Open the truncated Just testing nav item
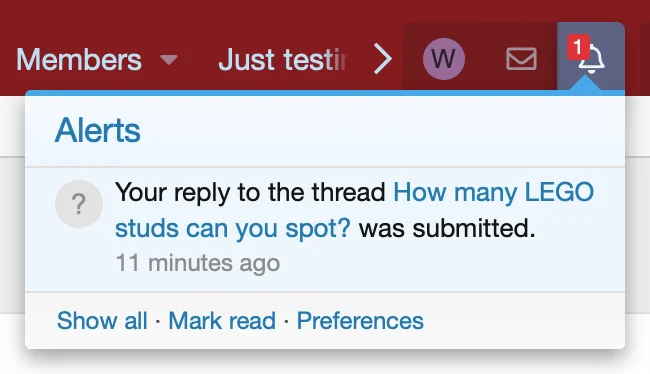Viewport: 650px width, 374px height. click(x=282, y=60)
